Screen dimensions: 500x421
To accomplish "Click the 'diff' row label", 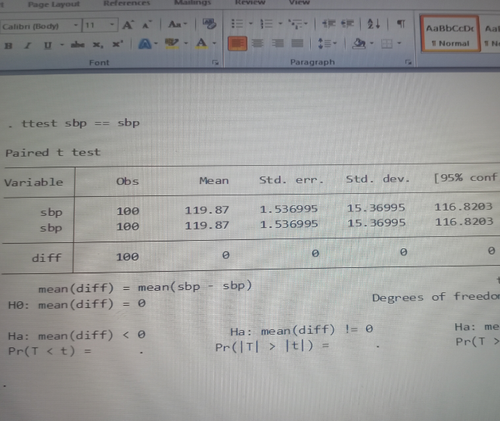I will [x=46, y=258].
